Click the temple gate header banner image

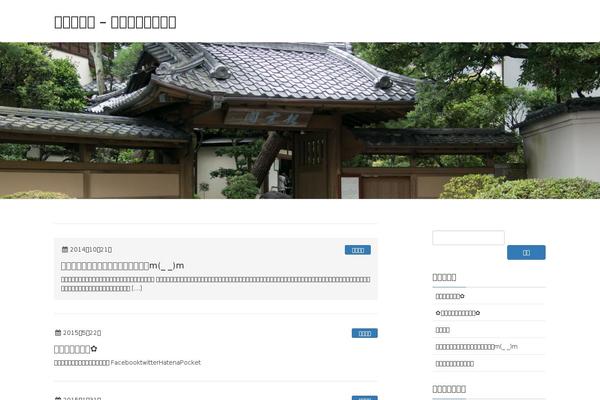click(300, 120)
